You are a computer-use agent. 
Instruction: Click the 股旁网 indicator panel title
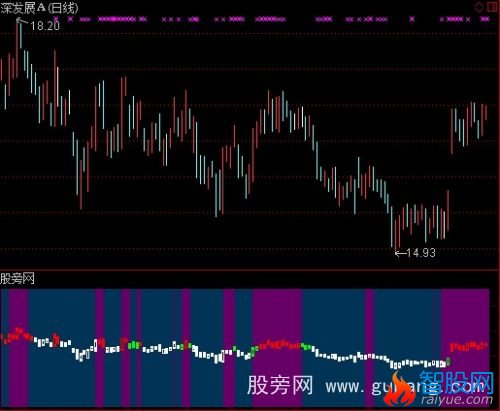(17, 279)
